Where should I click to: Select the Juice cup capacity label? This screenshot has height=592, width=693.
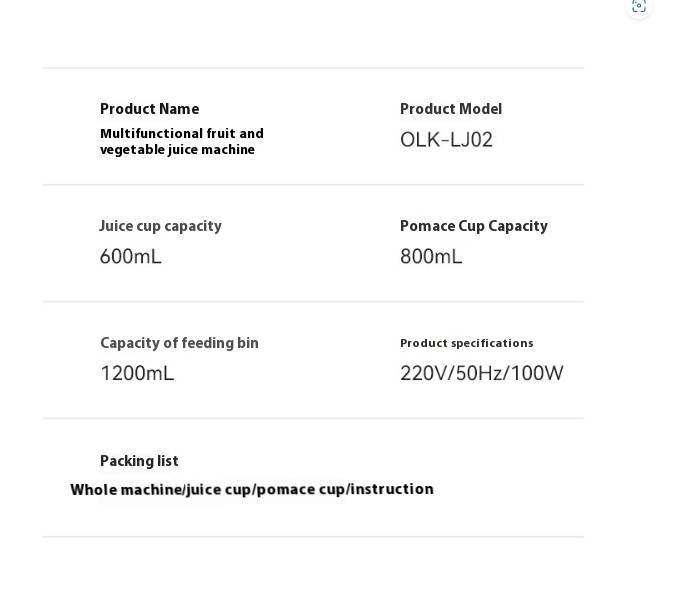(x=160, y=226)
